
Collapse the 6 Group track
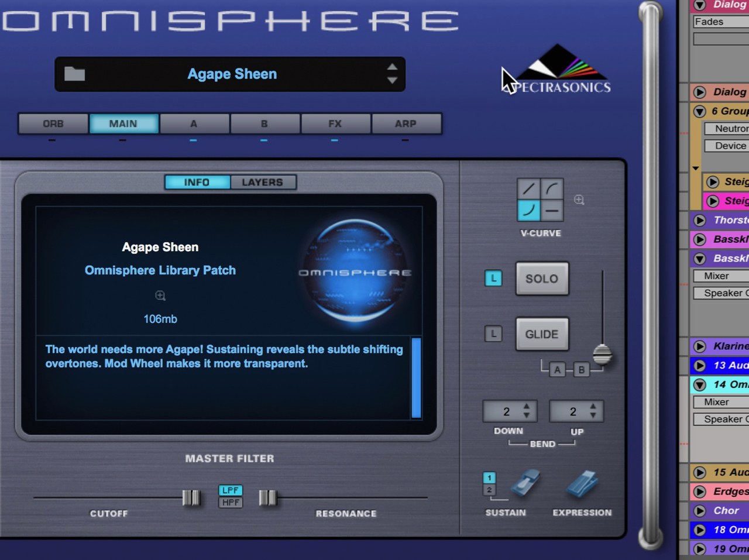(x=700, y=111)
